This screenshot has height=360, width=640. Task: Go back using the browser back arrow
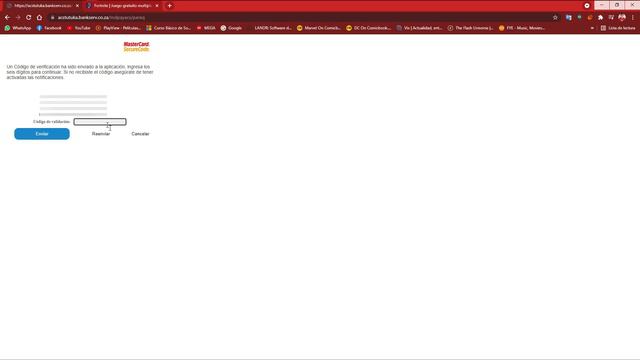[x=7, y=18]
